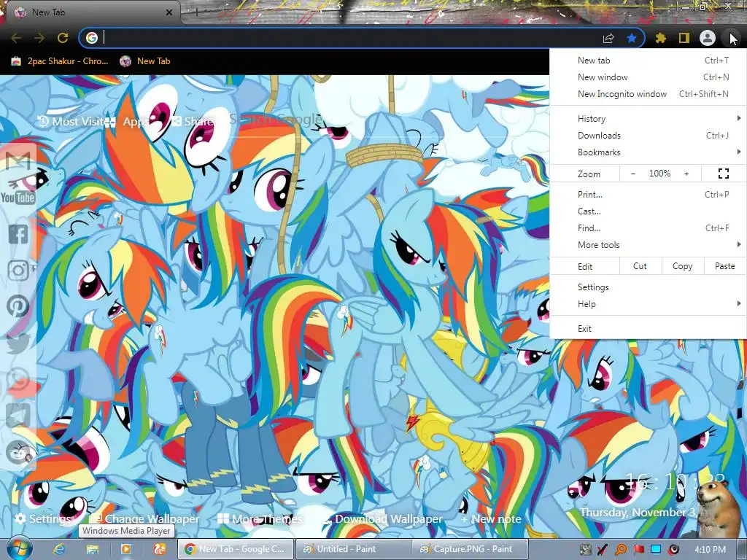Click the Chrome back arrow
Viewport: 747px width, 560px height.
tap(16, 38)
